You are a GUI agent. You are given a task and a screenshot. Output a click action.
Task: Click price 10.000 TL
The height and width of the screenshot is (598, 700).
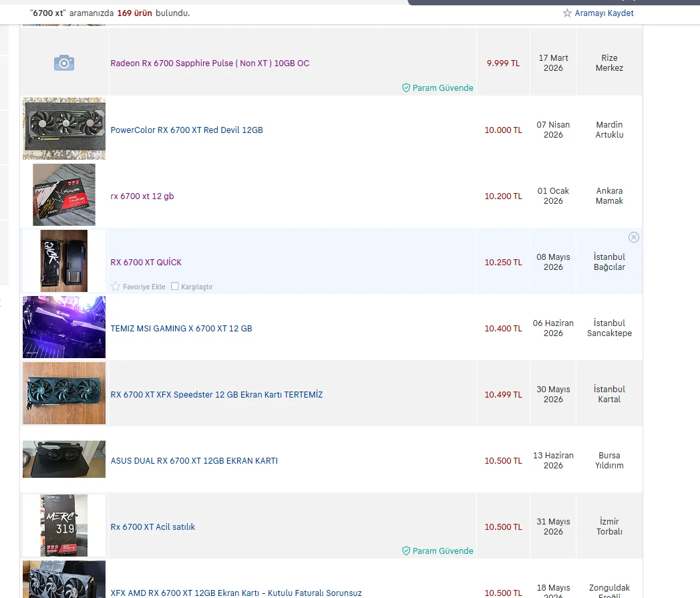pyautogui.click(x=503, y=130)
